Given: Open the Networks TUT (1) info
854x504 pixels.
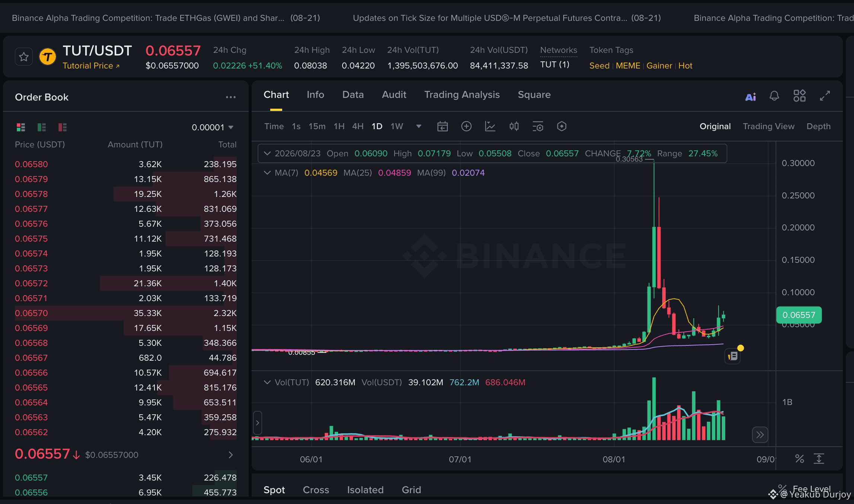Looking at the screenshot, I should tap(555, 65).
